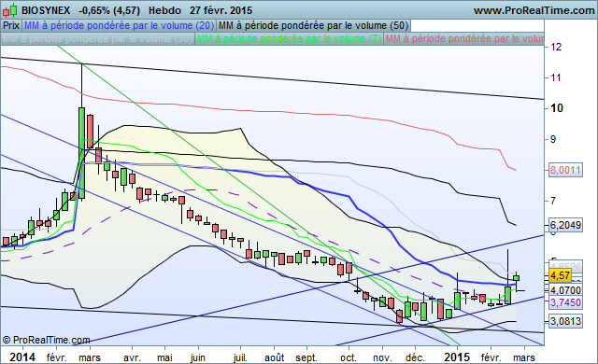598x364 pixels.
Task: Click the purple 3,7450 price label
Action: click(x=565, y=302)
